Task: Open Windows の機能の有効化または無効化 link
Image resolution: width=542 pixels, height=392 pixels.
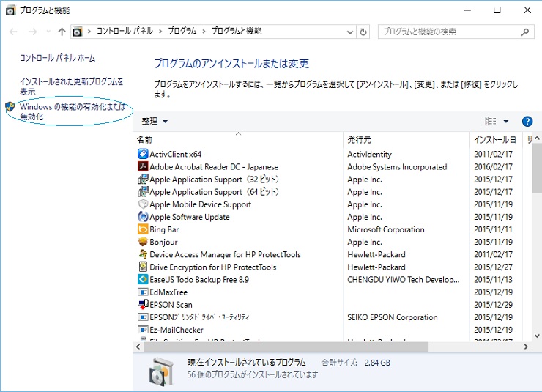Action: 73,111
